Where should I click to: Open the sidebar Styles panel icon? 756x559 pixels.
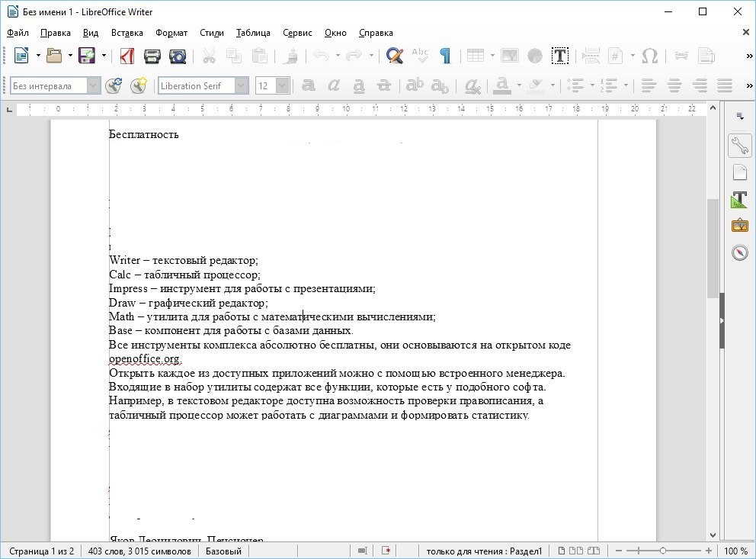pyautogui.click(x=739, y=199)
